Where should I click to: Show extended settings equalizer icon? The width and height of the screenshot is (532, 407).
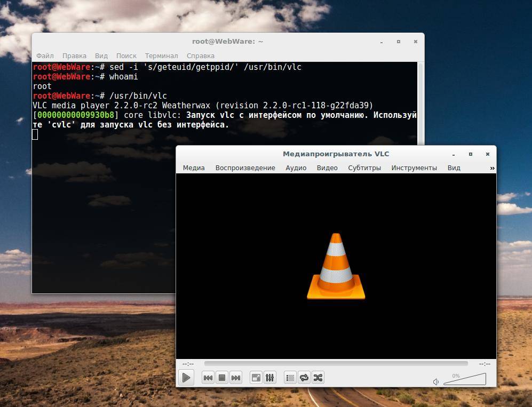point(269,378)
